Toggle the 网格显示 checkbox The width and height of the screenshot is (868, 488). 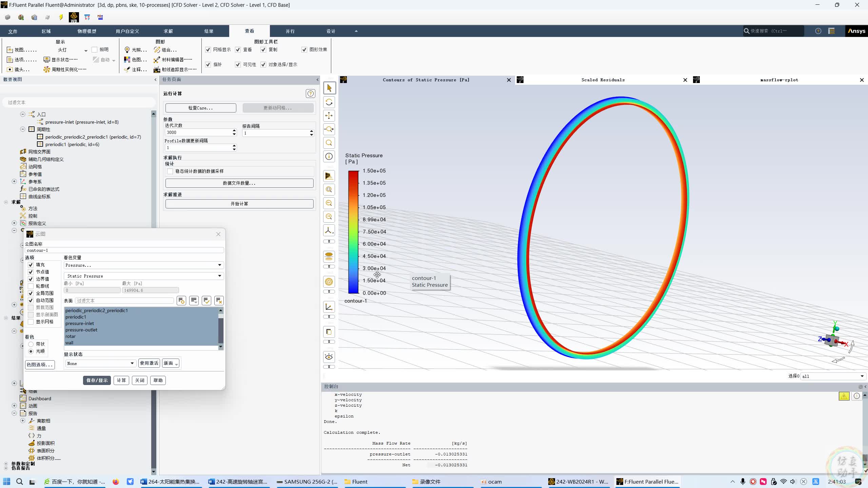[208, 50]
